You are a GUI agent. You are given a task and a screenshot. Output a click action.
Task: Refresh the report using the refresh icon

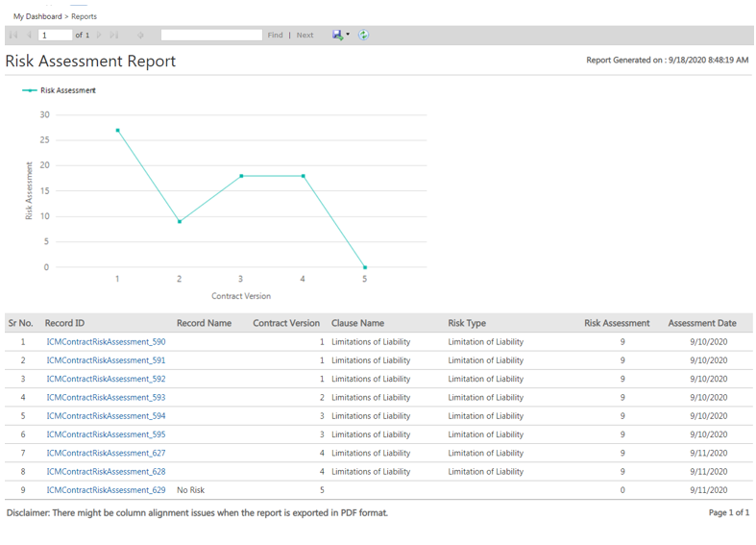(364, 36)
